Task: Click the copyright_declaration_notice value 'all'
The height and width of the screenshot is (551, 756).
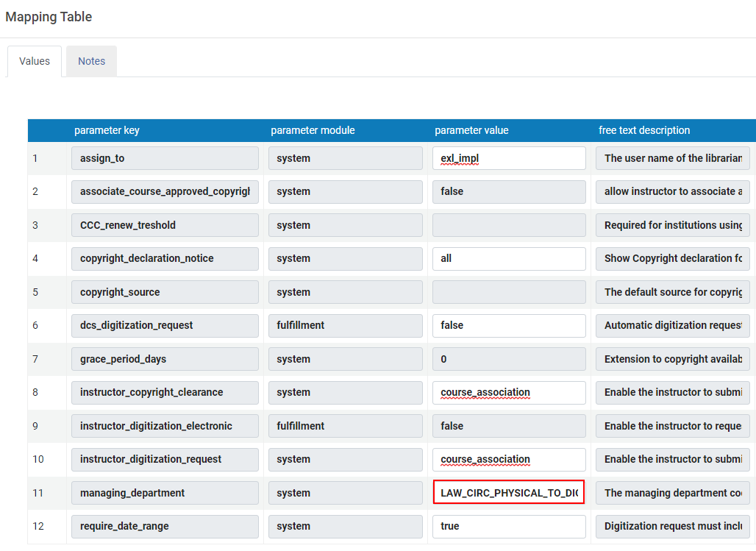Action: [509, 258]
